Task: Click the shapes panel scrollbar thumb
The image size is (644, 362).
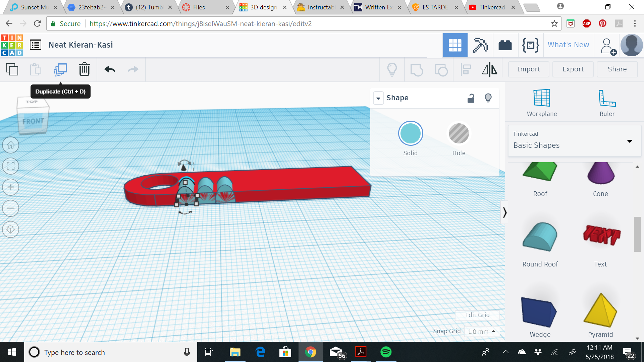Action: tap(637, 234)
